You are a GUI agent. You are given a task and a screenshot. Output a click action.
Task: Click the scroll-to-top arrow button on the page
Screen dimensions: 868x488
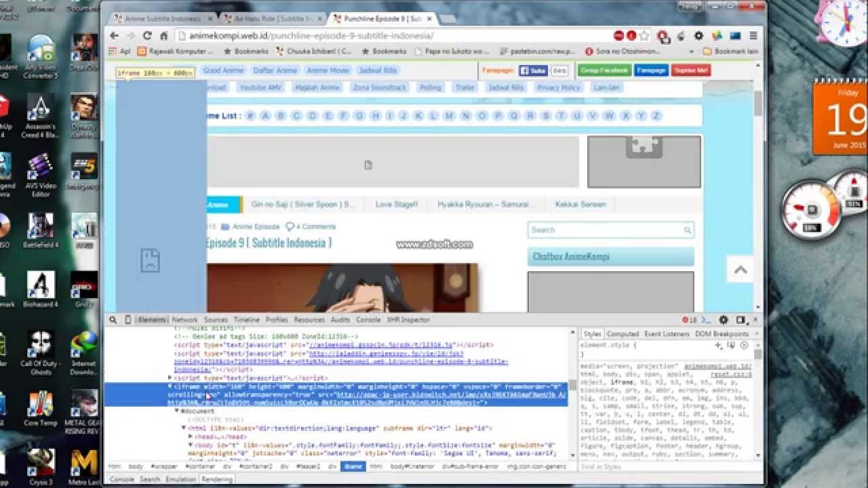[741, 270]
